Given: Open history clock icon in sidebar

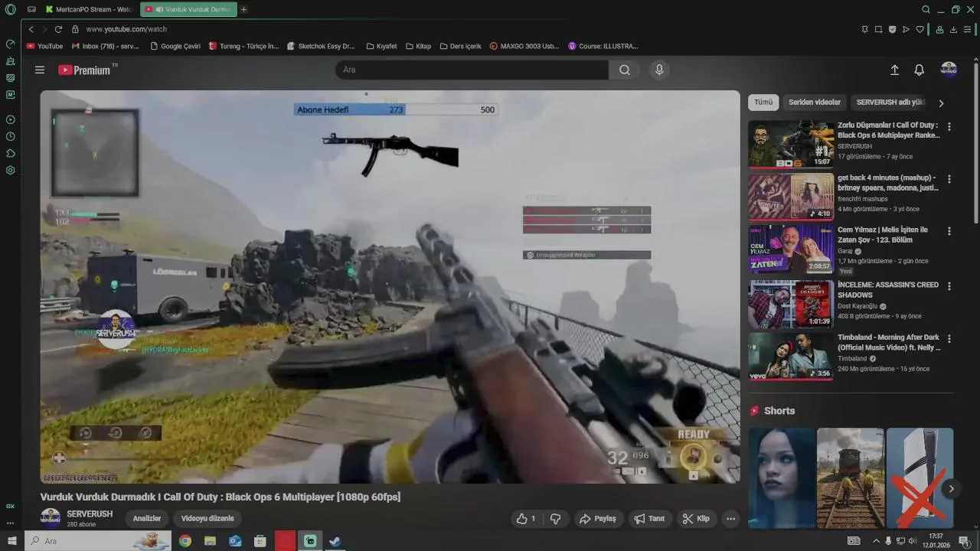Looking at the screenshot, I should (10, 136).
